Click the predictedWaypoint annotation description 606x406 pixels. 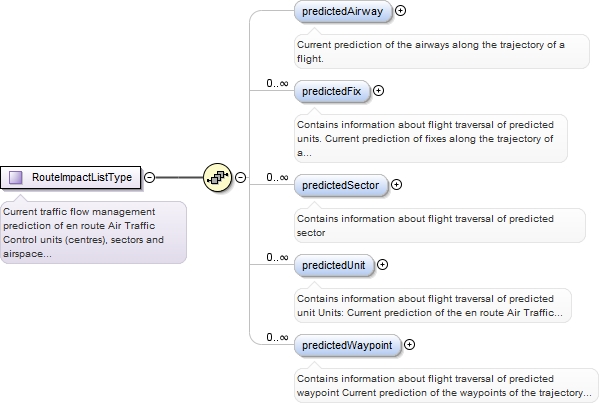point(446,386)
